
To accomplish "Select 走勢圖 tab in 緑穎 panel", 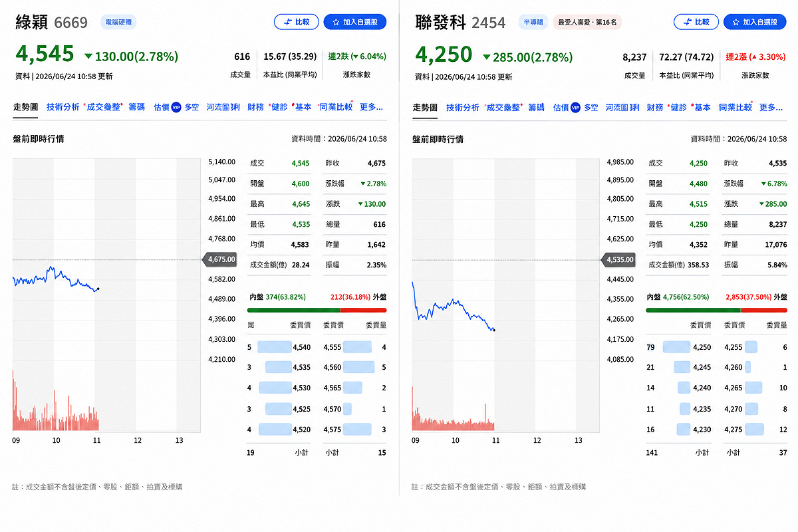I will (25, 107).
